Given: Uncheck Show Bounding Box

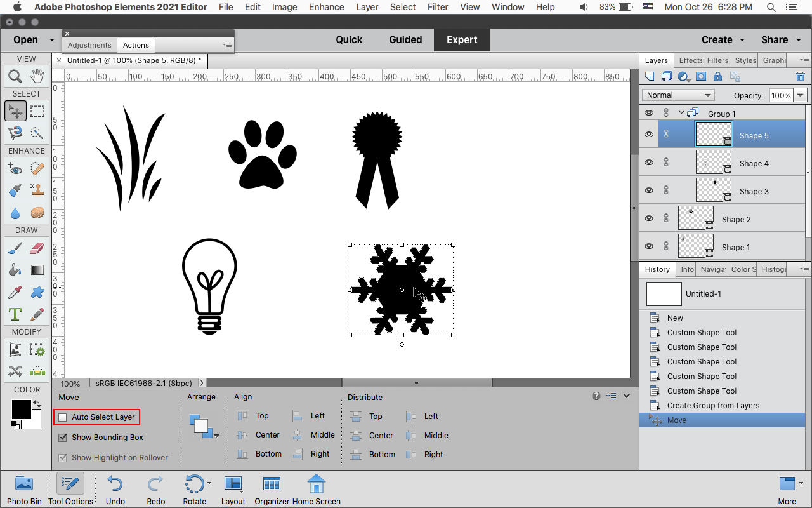Looking at the screenshot, I should (62, 438).
